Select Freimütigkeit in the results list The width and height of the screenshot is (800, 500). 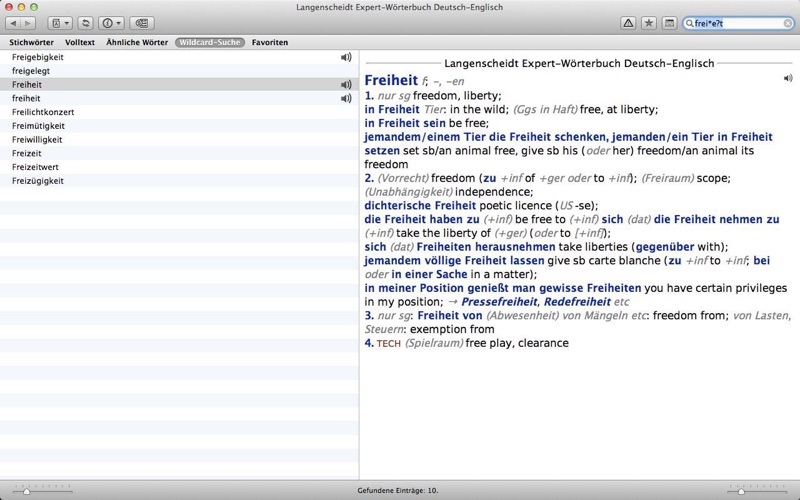click(x=179, y=126)
